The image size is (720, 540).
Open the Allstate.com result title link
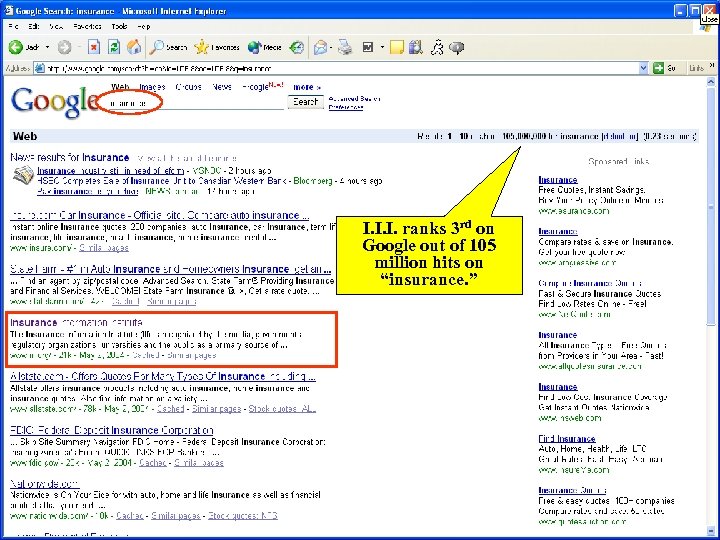[163, 377]
